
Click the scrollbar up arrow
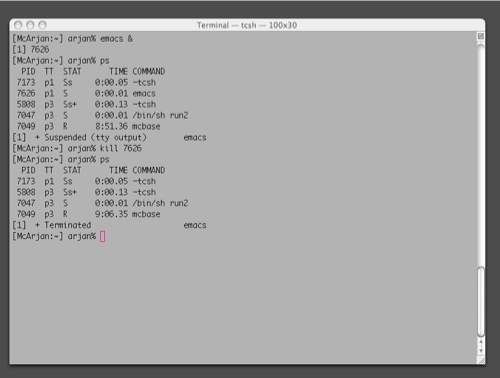[481, 342]
